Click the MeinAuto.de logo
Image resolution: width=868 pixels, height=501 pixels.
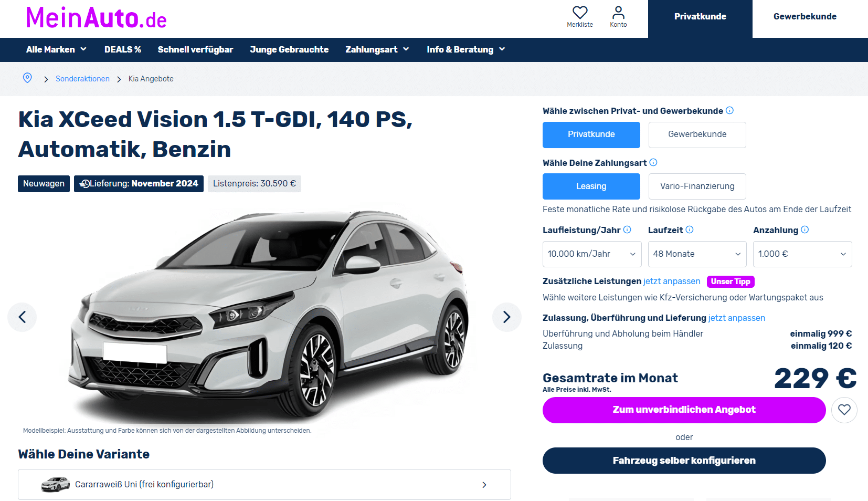(x=96, y=18)
